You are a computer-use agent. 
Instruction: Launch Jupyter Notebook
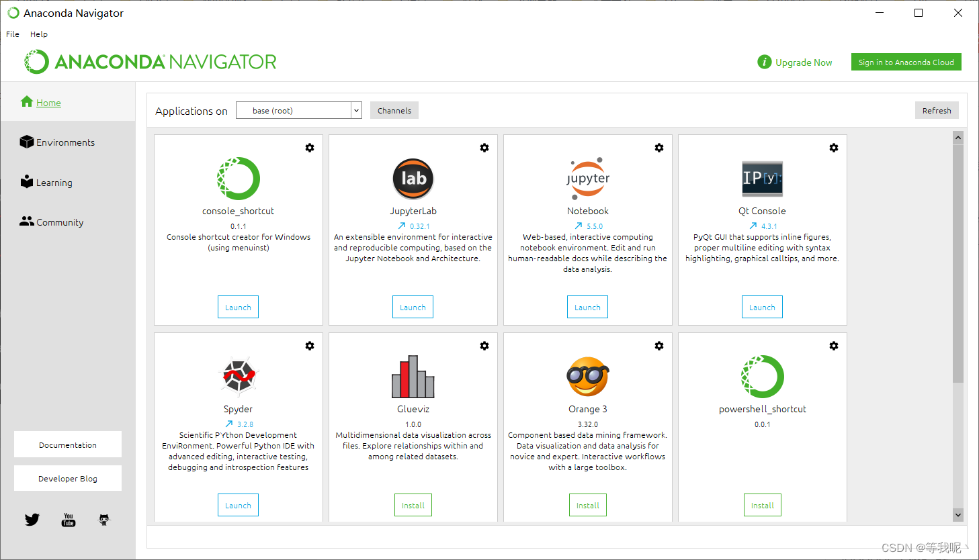[587, 307]
